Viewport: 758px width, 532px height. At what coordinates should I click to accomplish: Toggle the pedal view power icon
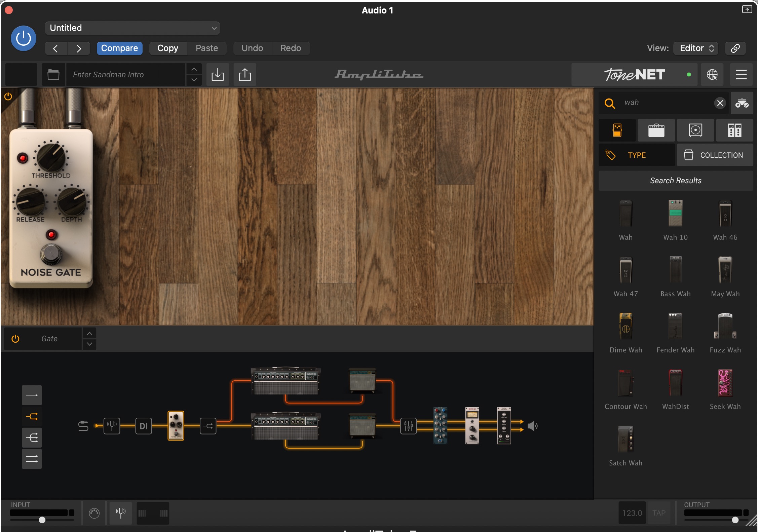pyautogui.click(x=8, y=97)
